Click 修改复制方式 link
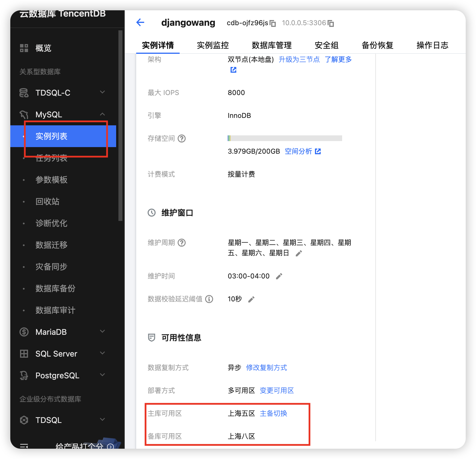This screenshot has height=459, width=476. (x=267, y=367)
